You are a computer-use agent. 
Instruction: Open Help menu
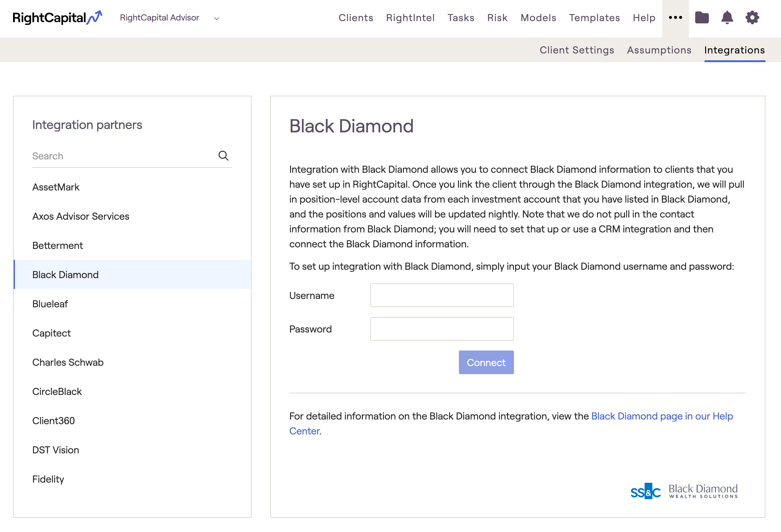point(644,18)
